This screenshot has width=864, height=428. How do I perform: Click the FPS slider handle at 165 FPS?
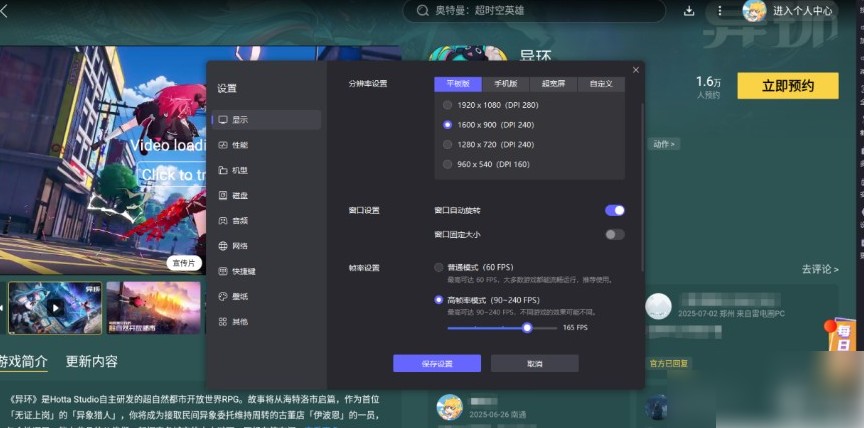tap(527, 328)
